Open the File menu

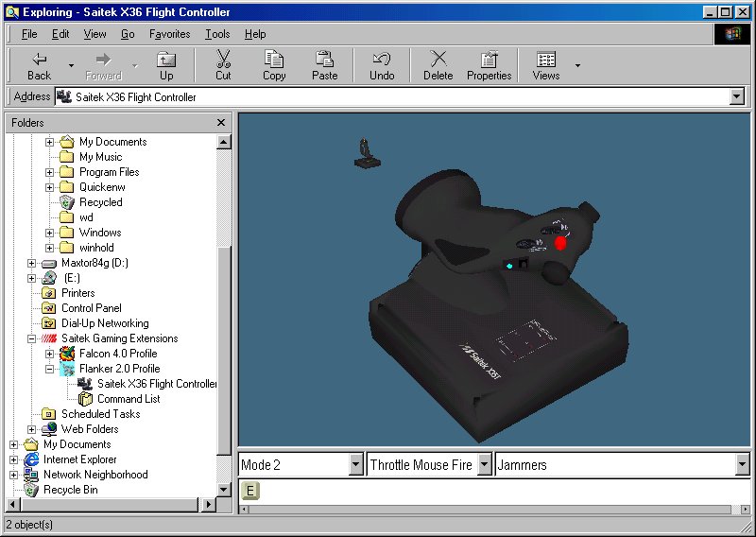tap(29, 34)
